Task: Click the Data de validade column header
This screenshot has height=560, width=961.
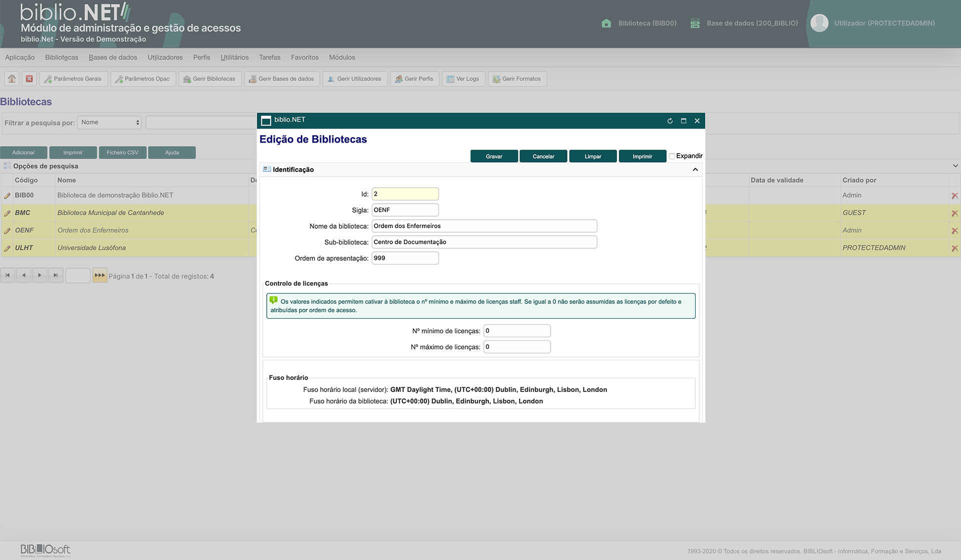Action: 777,180
